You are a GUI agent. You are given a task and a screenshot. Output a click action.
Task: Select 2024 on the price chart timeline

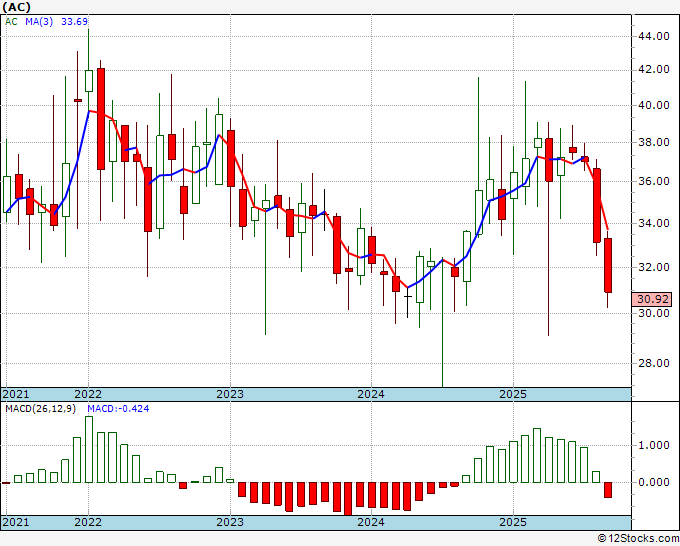click(371, 394)
